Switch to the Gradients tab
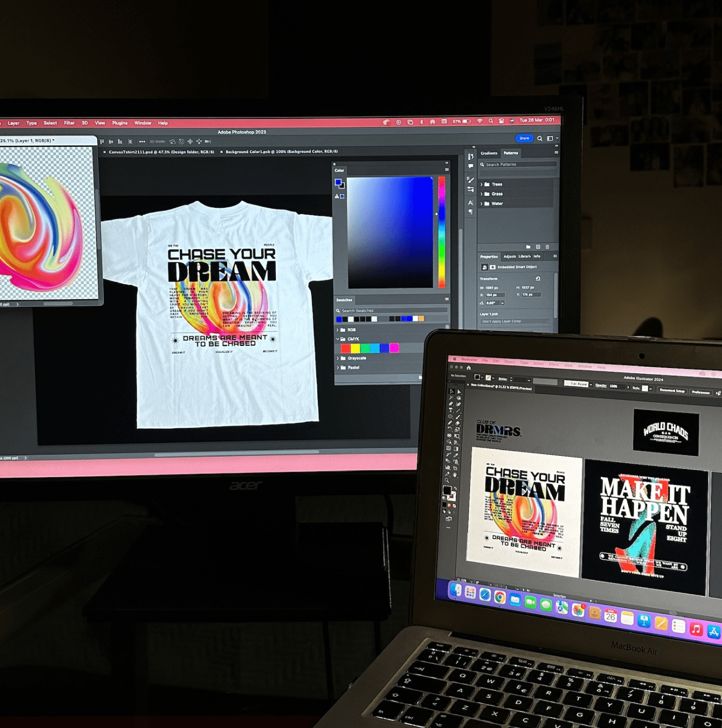 click(x=489, y=153)
